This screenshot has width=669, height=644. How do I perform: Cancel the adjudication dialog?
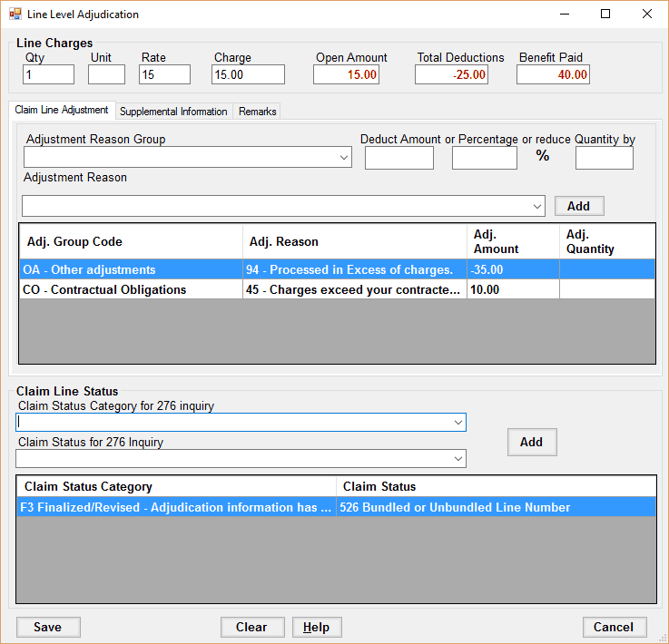tap(614, 627)
